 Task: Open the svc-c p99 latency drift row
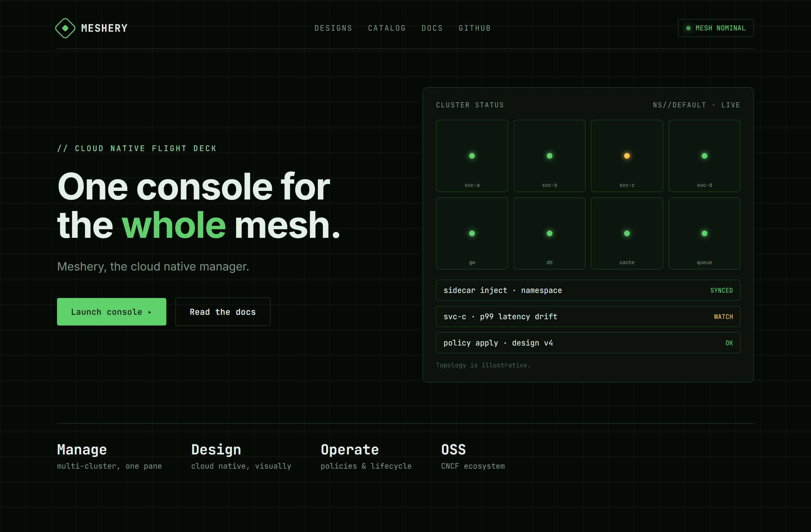click(588, 316)
